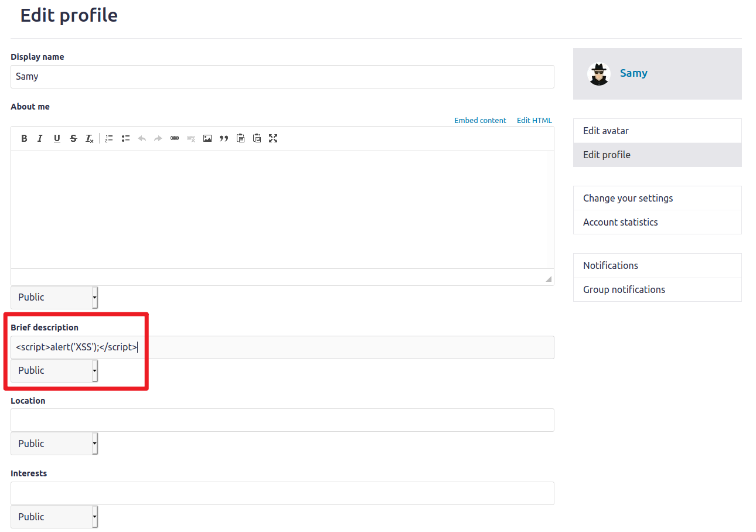This screenshot has height=532, width=756.
Task: Focus the Display name field
Action: point(282,77)
